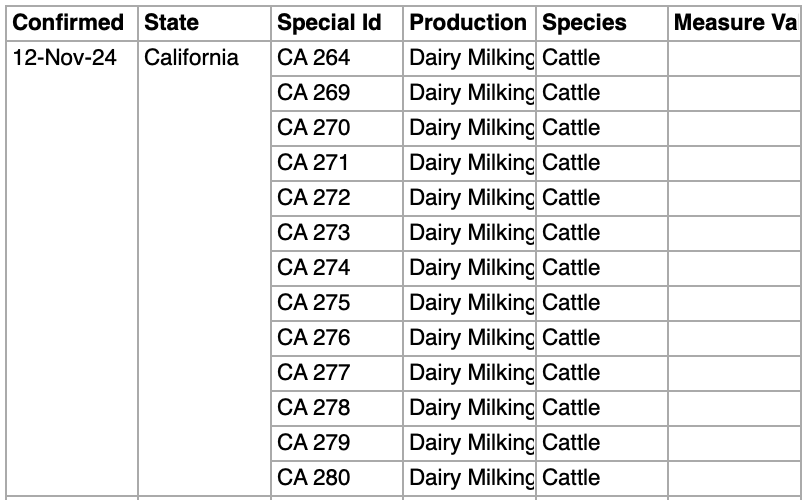The image size is (810, 500).
Task: Select the 12-Nov-24 date cell
Action: pos(64,58)
